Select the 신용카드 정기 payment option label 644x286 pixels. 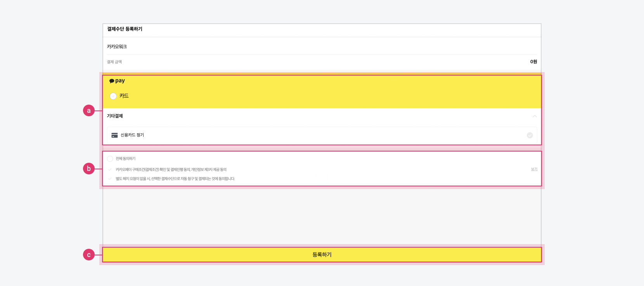click(x=132, y=135)
